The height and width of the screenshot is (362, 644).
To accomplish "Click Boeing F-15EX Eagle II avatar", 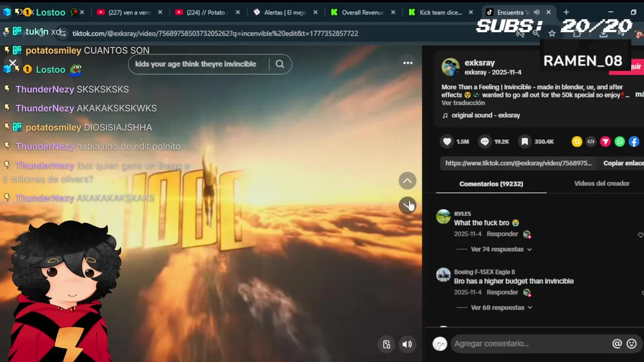I will click(x=443, y=275).
